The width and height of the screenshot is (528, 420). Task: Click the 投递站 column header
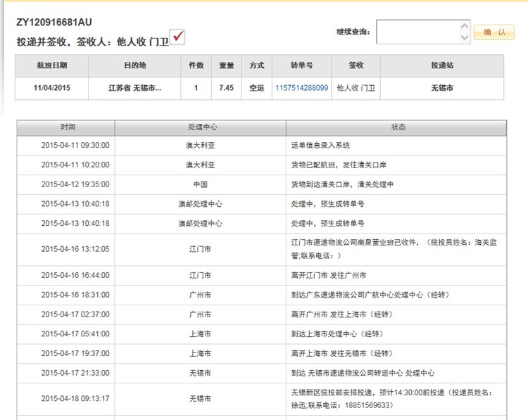[442, 65]
